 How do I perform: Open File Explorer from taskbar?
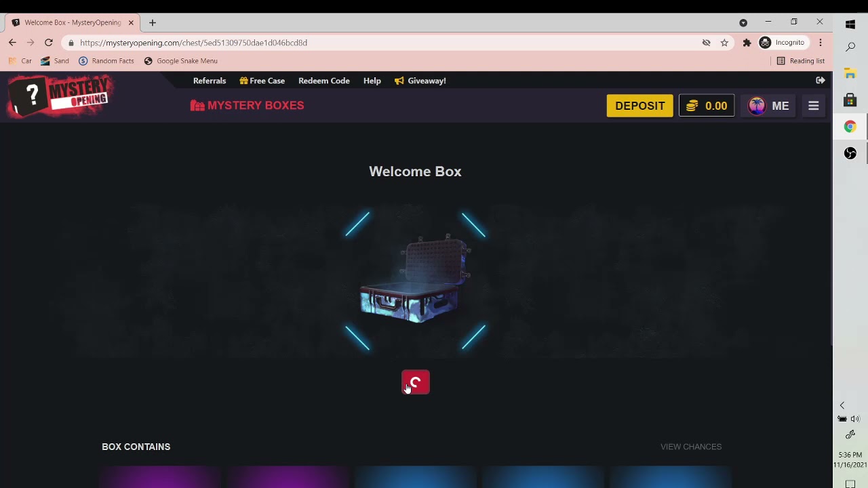850,74
